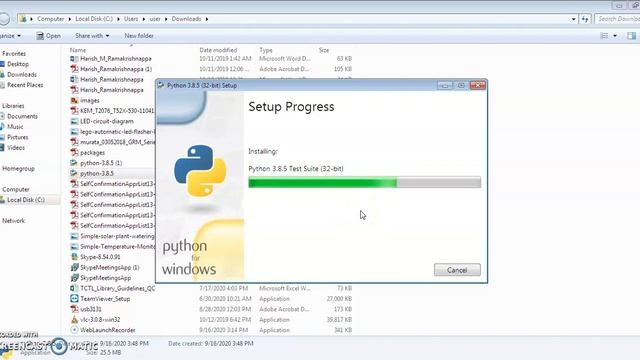This screenshot has height=360, width=640.
Task: Open the Organize menu dropdown
Action: coord(10,36)
